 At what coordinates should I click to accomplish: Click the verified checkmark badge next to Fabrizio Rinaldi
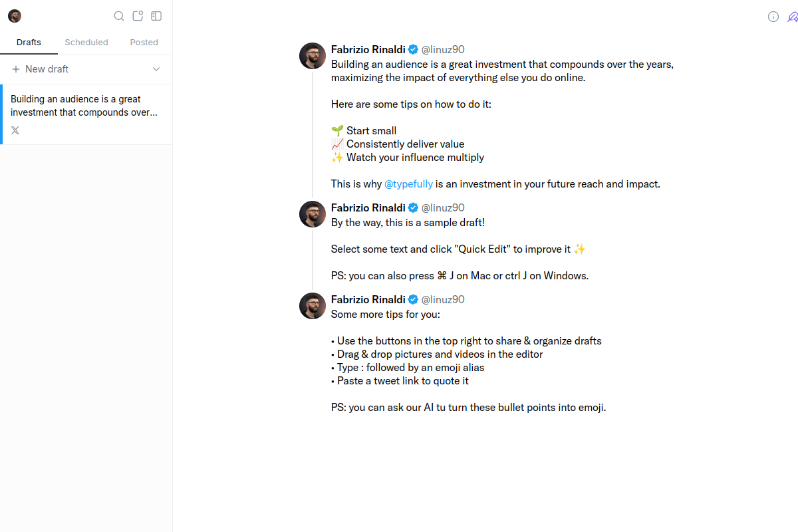(413, 49)
